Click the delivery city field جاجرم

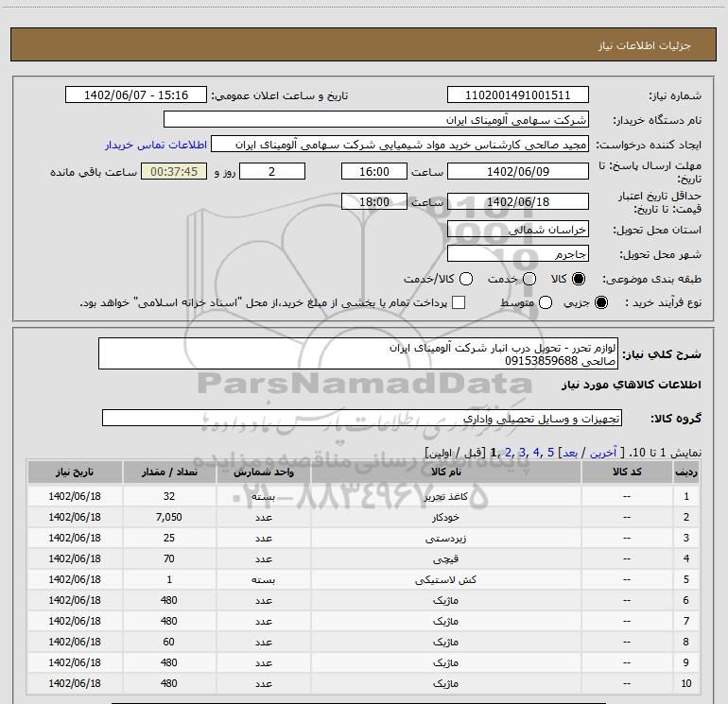point(518,254)
